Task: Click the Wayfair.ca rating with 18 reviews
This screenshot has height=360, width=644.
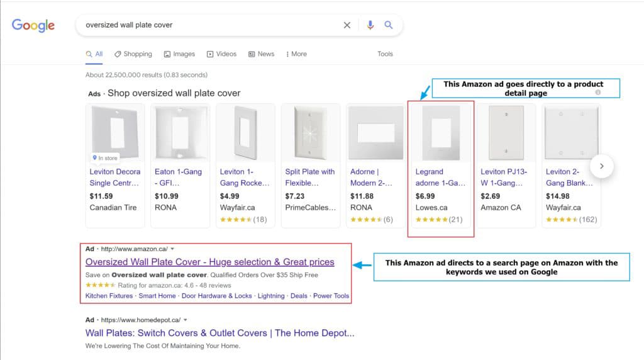Action: [243, 220]
